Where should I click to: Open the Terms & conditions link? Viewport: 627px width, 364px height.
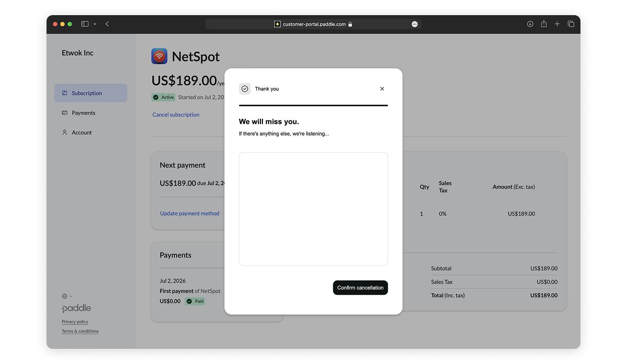coord(80,331)
